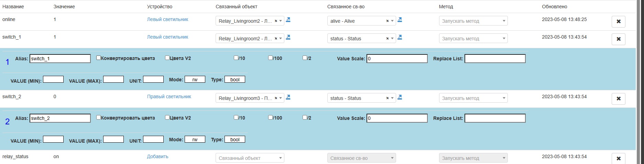Open linked object icon in switch_1 row
This screenshot has height=164, width=644.
tap(288, 37)
